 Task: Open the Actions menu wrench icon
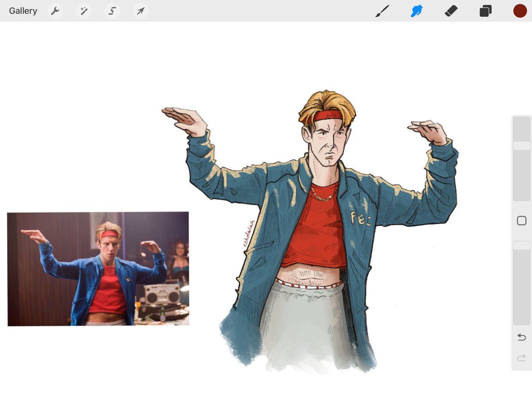(x=55, y=11)
